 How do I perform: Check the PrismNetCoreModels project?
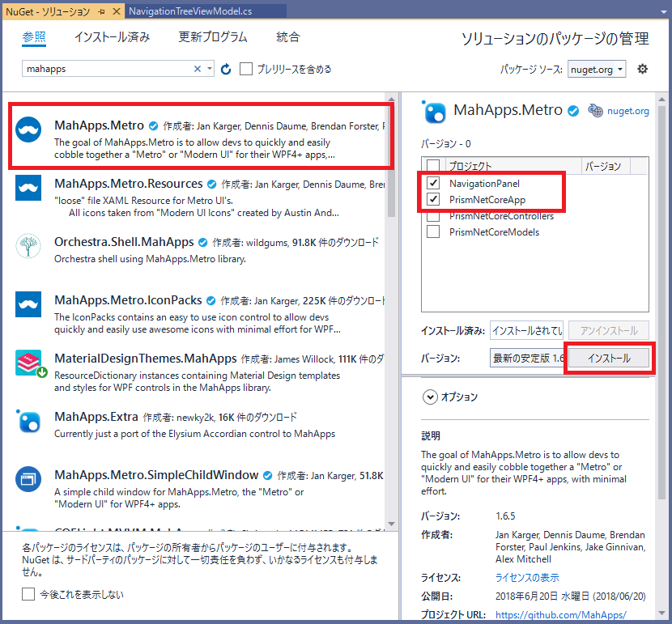click(433, 232)
